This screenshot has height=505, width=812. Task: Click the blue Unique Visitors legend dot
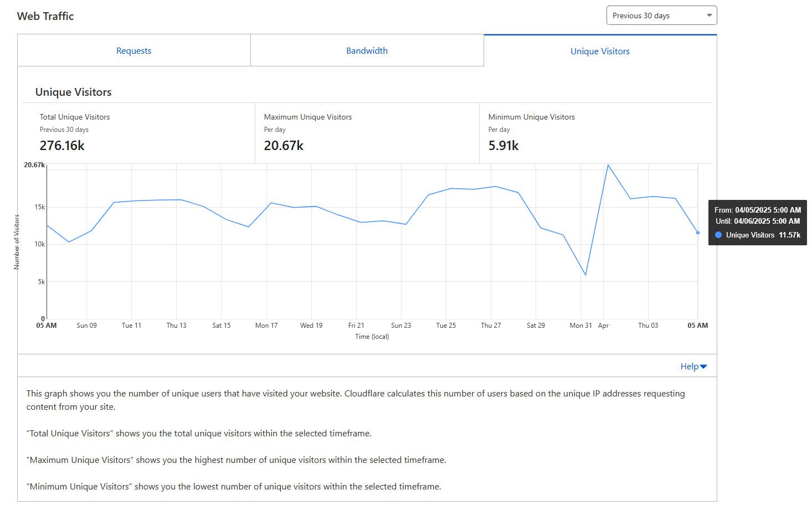click(x=718, y=235)
